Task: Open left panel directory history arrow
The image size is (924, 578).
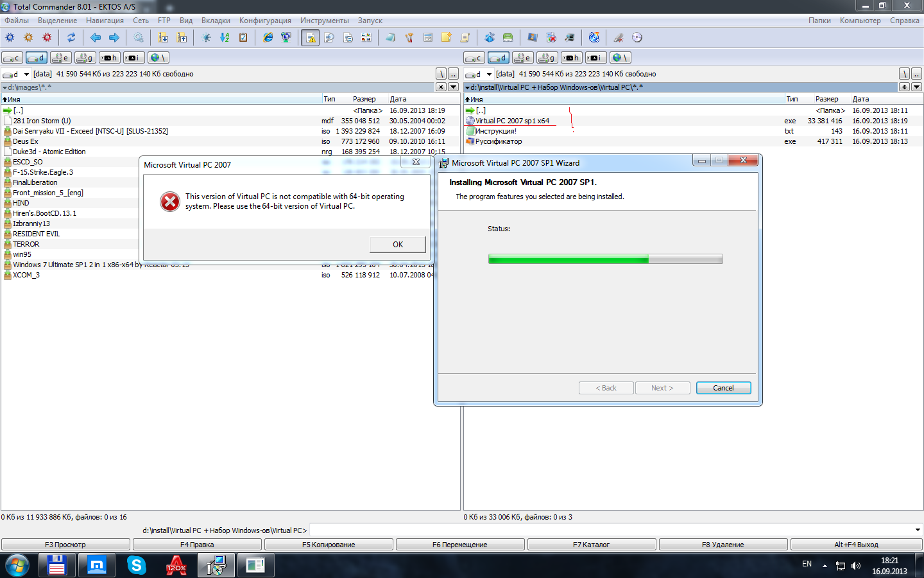Action: (x=454, y=87)
